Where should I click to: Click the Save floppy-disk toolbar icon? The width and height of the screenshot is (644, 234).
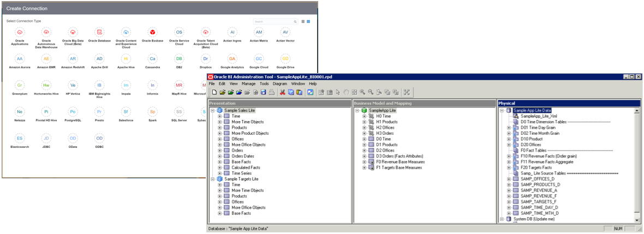(263, 92)
